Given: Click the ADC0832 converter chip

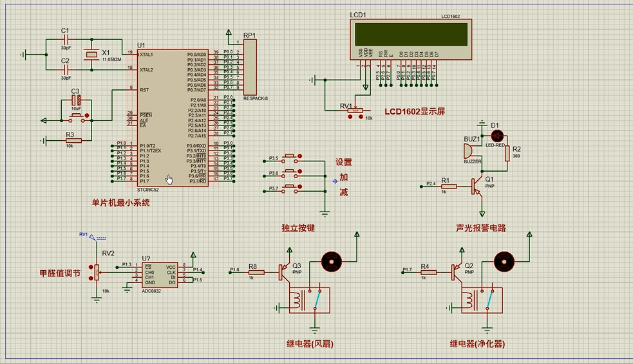Looking at the screenshot, I should (x=160, y=275).
